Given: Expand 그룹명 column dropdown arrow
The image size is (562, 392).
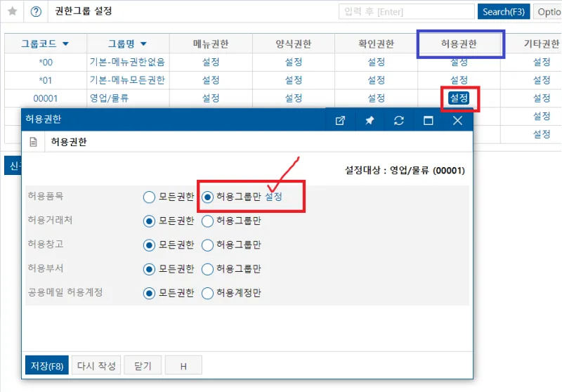Looking at the screenshot, I should click(144, 44).
